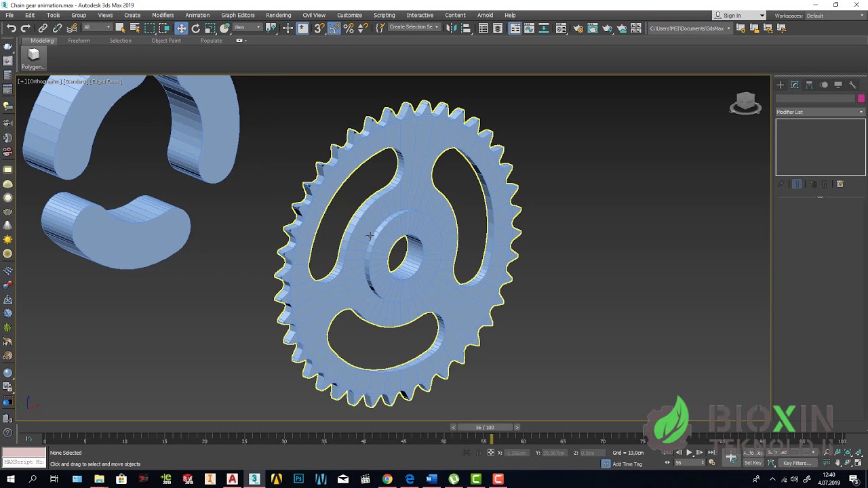
Task: Toggle the Selection Lock padlock
Action: 479,453
